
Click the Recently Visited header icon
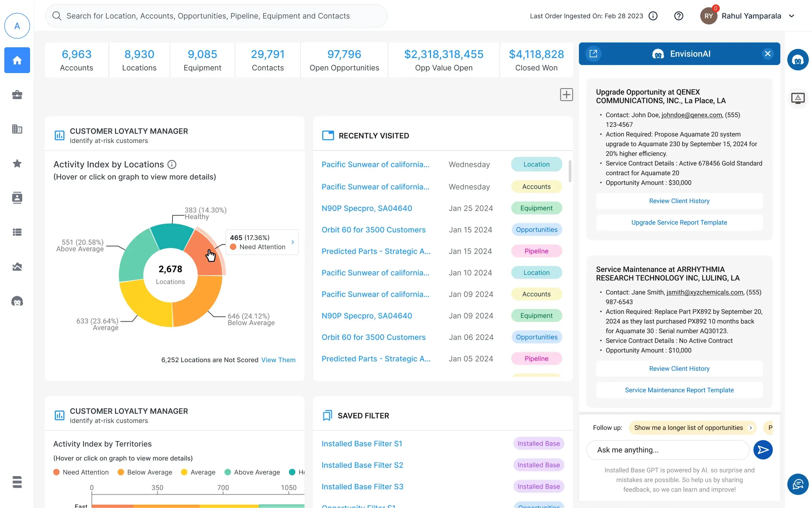pos(328,135)
